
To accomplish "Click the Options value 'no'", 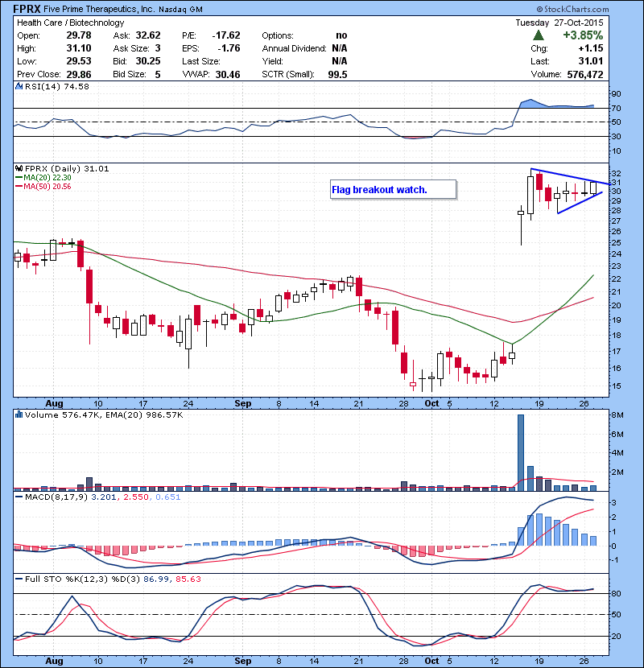I will coord(341,35).
